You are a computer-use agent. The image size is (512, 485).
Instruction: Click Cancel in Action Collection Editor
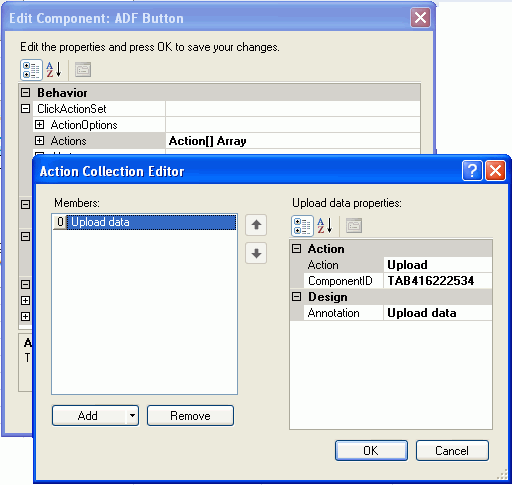click(x=452, y=450)
